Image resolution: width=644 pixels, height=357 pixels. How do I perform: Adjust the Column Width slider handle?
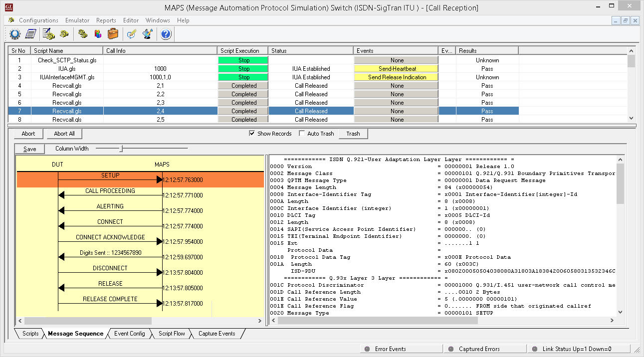coord(121,148)
